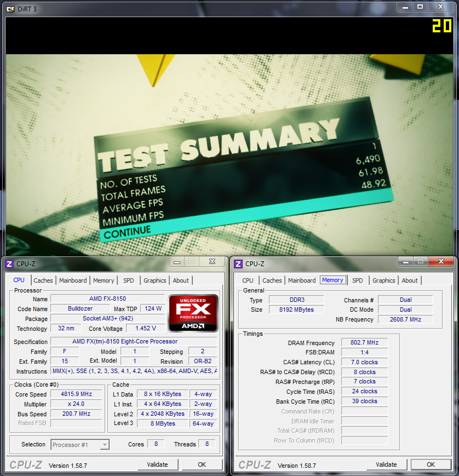Go to About tab in left CPU-Z
Viewport: 459px width, 476px height.
[181, 280]
